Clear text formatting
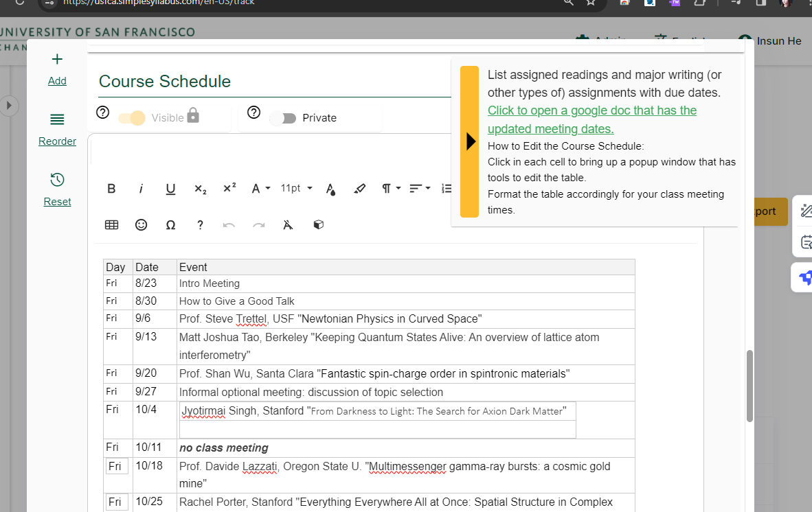Screen dimensions: 812x512 tap(288, 224)
